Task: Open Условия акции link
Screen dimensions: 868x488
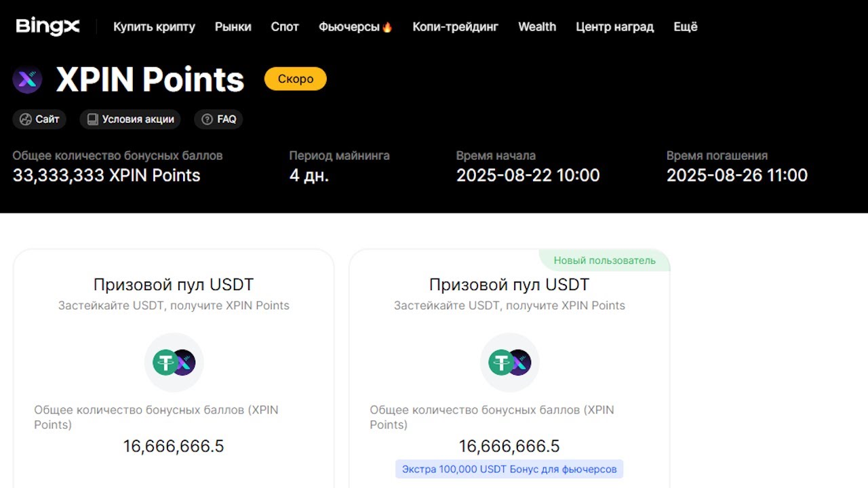Action: pos(130,119)
